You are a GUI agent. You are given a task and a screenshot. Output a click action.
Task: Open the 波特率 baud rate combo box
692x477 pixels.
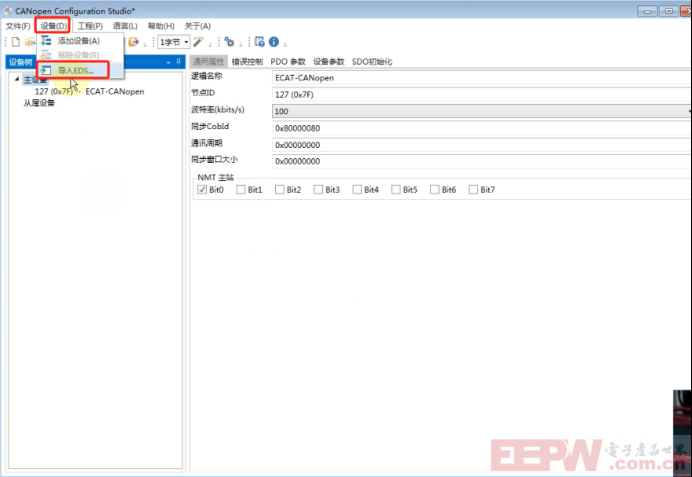[x=481, y=111]
